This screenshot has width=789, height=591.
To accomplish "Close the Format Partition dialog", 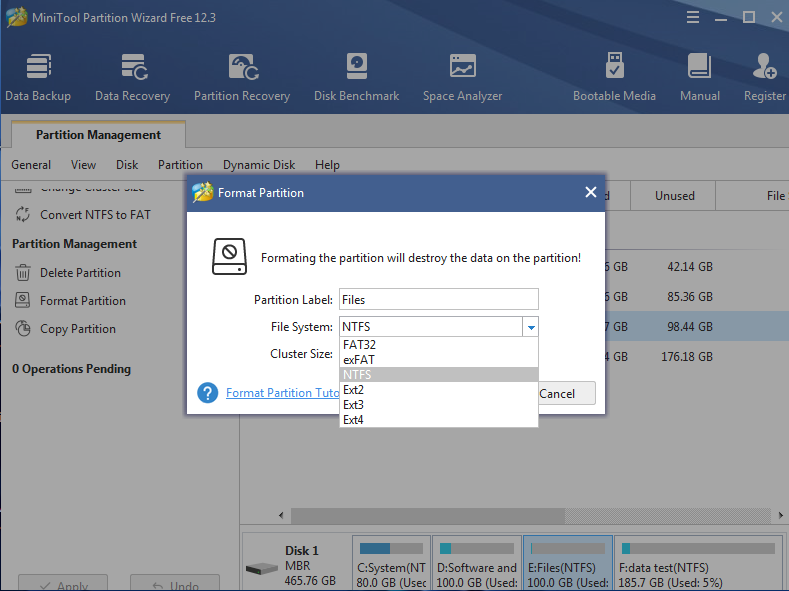I will (591, 192).
